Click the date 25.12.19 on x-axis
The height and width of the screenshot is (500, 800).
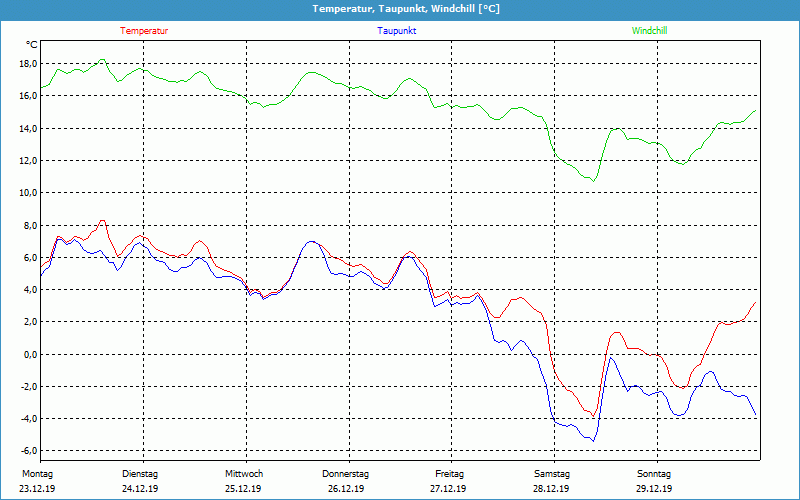coord(243,489)
